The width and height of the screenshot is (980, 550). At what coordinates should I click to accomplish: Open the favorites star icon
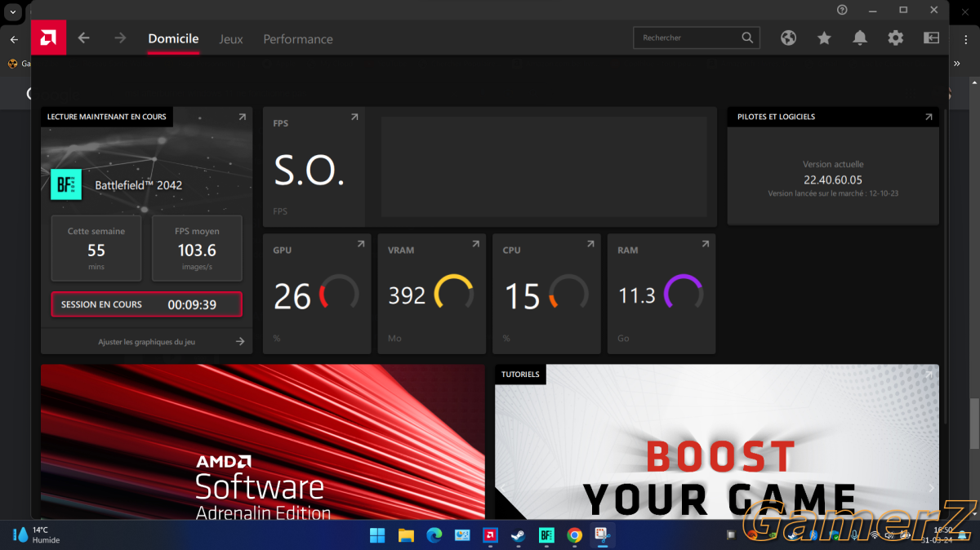point(824,38)
